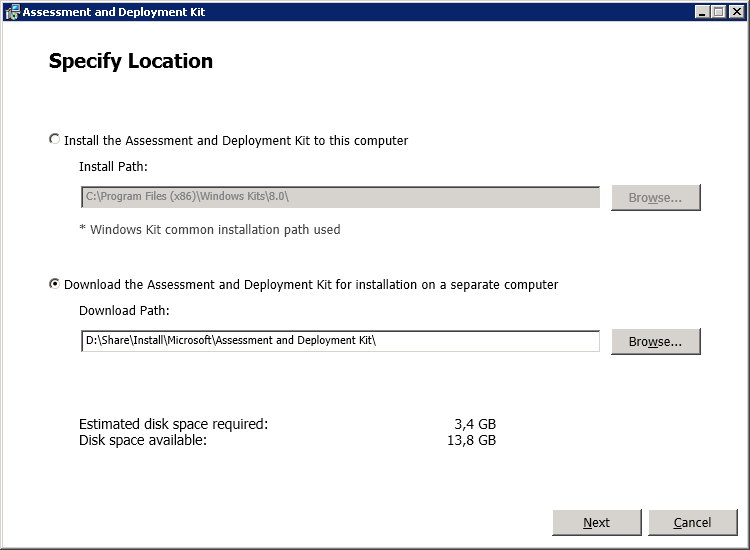Viewport: 750px width, 550px height.
Task: Click the Install Path label
Action: [x=113, y=166]
